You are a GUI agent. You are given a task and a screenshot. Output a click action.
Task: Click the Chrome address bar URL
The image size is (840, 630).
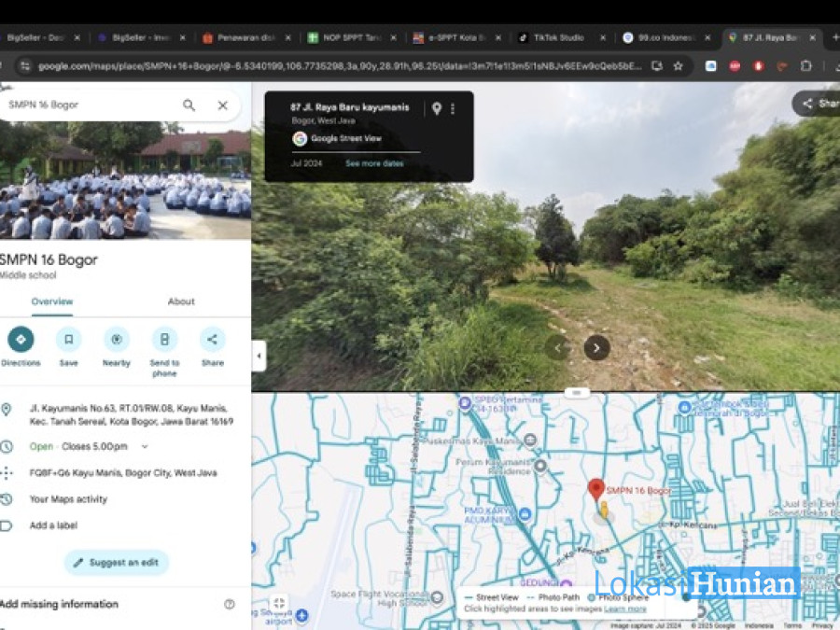(x=340, y=66)
